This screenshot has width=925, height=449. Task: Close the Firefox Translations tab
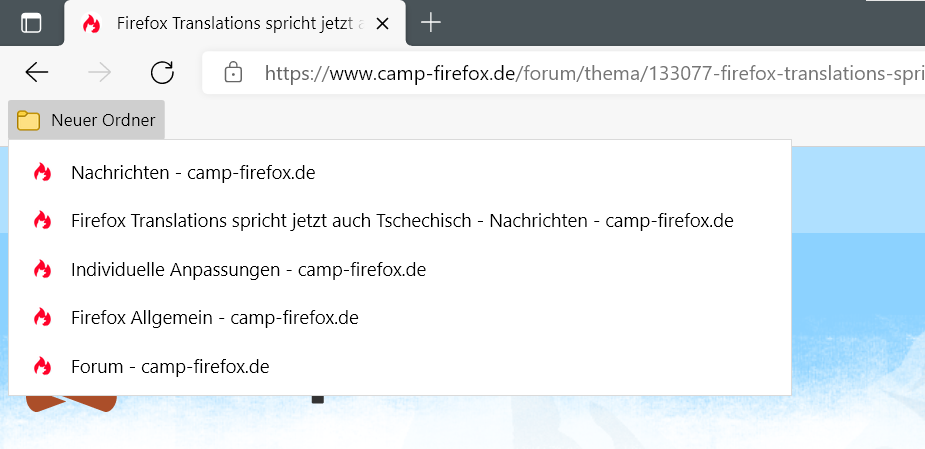[x=381, y=23]
